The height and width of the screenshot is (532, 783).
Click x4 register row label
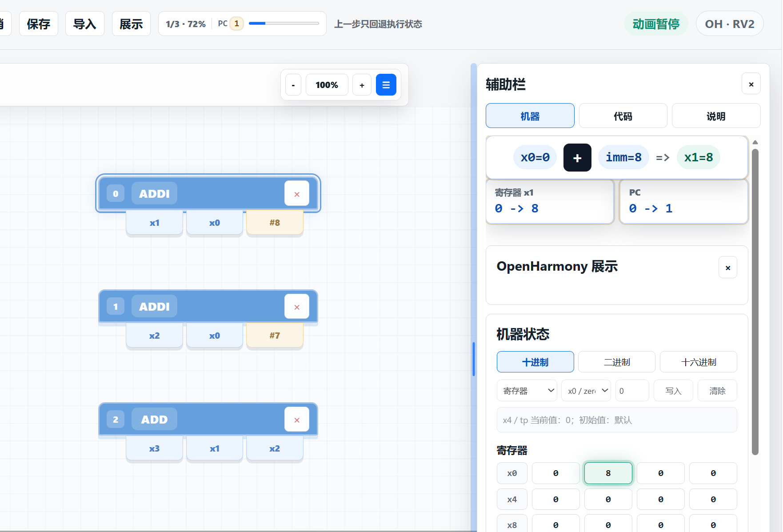512,499
